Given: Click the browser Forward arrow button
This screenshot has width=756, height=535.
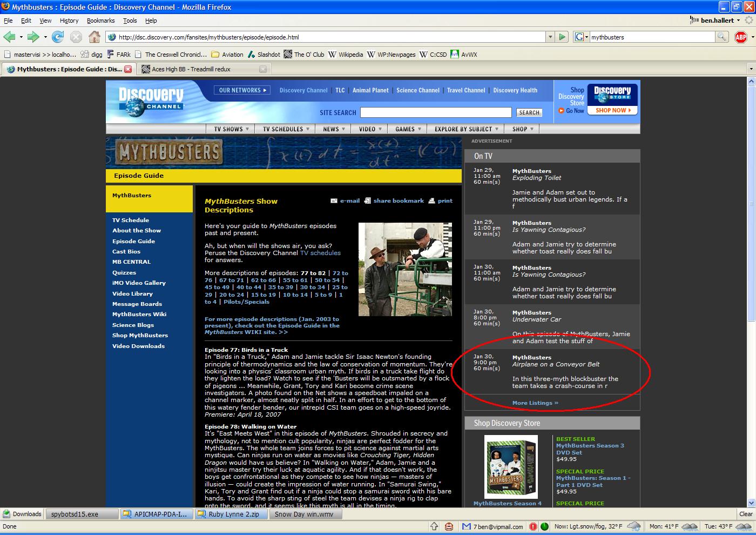Looking at the screenshot, I should point(33,37).
